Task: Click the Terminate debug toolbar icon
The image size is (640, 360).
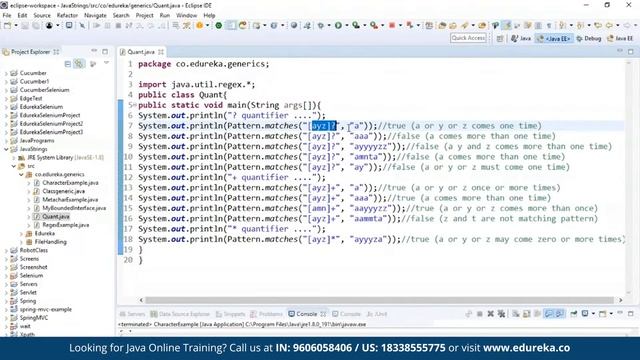Action: [118, 25]
